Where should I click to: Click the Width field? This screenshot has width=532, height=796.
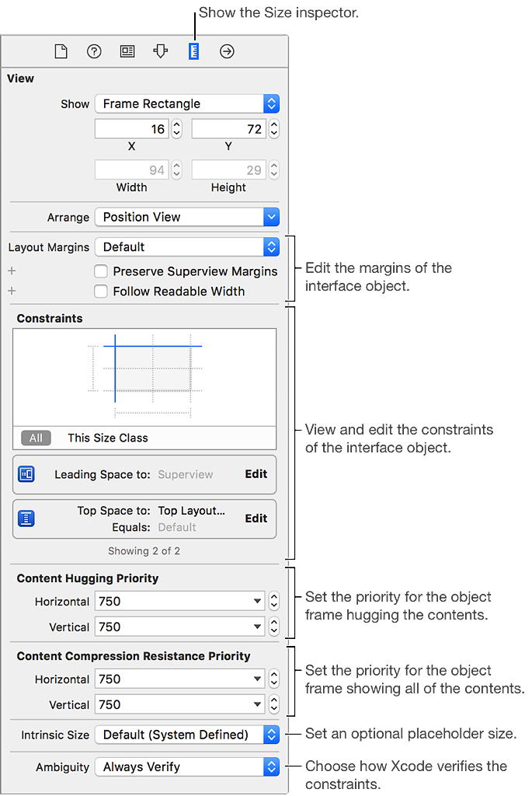(131, 169)
